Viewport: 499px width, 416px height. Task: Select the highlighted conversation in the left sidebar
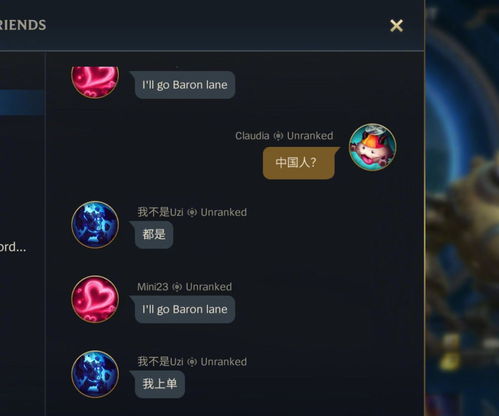tap(22, 102)
